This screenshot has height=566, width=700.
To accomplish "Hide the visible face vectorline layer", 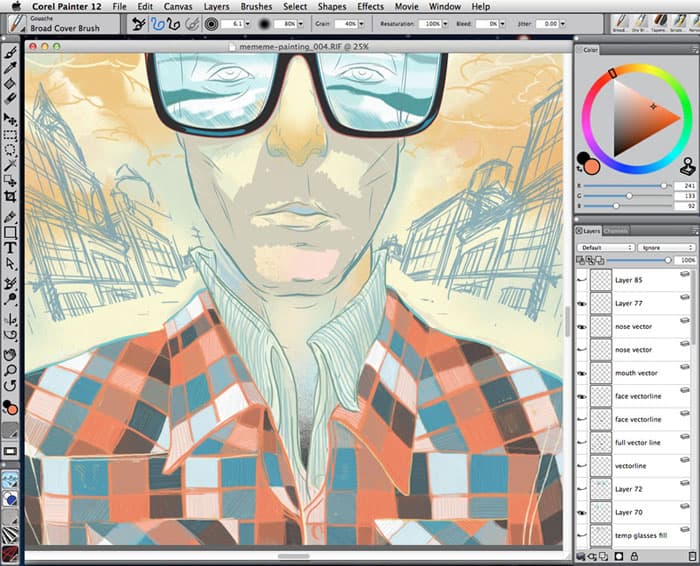I will coord(581,396).
